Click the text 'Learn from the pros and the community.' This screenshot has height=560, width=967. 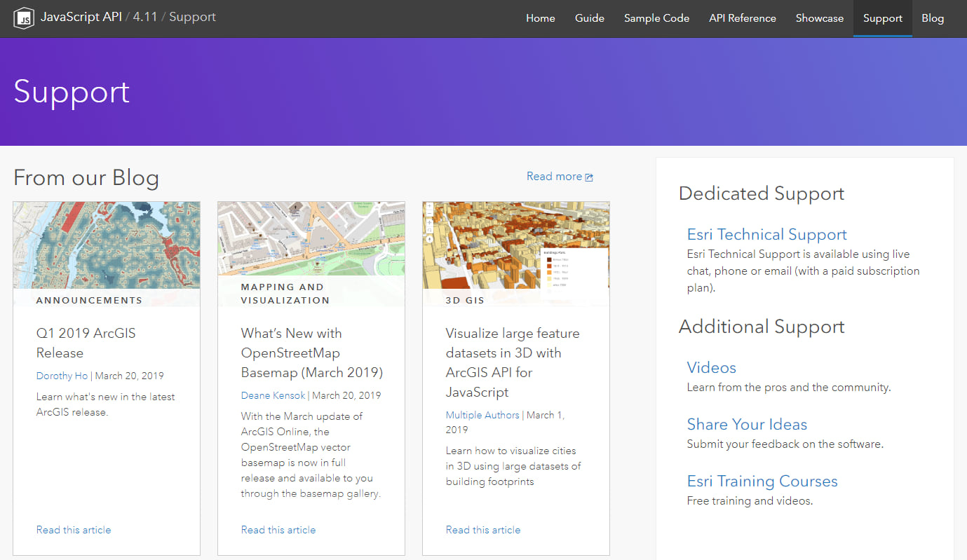click(x=789, y=387)
